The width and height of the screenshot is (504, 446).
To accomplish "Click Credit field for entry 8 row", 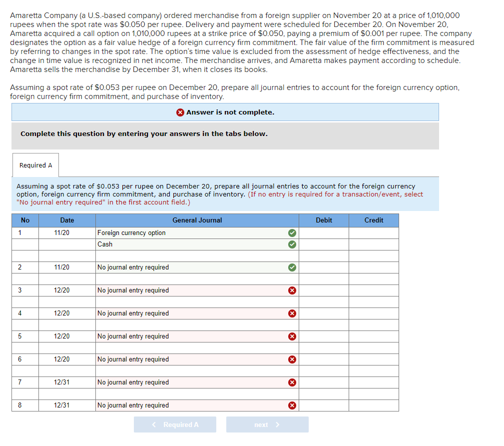I will coord(374,405).
